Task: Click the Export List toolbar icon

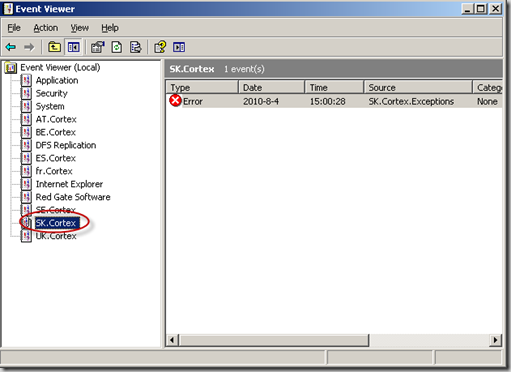Action: [x=136, y=47]
